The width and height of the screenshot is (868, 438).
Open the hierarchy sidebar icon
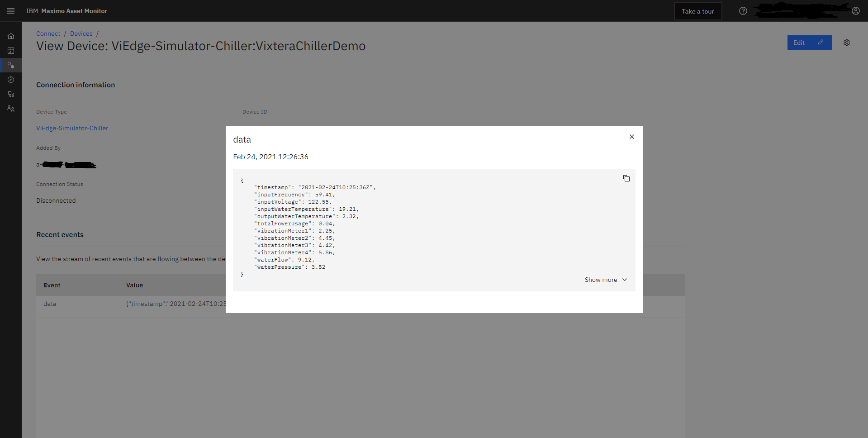[11, 94]
